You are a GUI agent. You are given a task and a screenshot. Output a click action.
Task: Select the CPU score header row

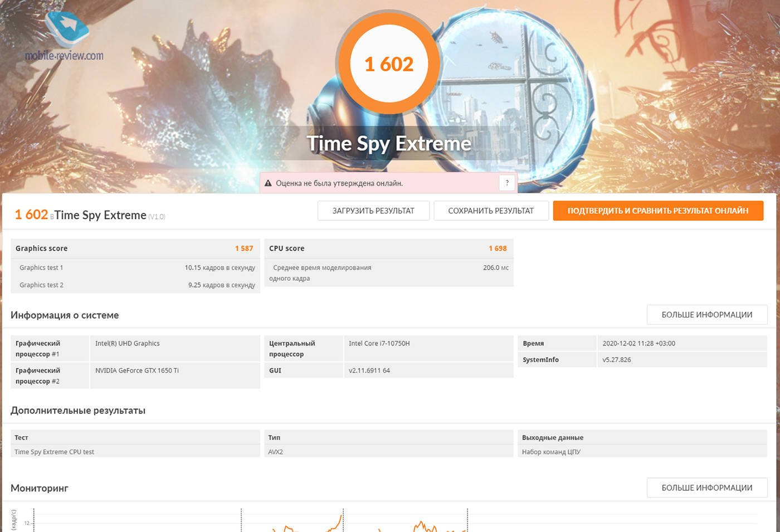pyautogui.click(x=388, y=248)
